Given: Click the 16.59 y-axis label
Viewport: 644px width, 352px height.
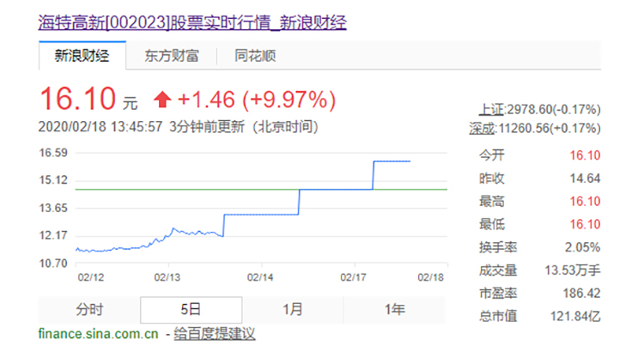Looking at the screenshot, I should pos(53,153).
